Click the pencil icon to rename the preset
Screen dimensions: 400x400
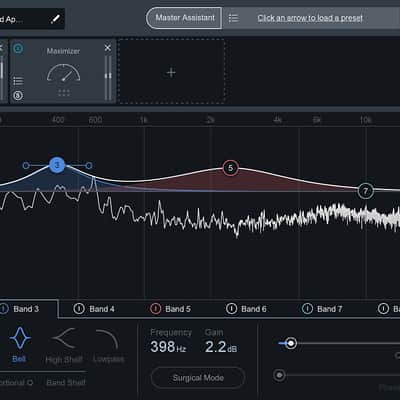pos(55,19)
